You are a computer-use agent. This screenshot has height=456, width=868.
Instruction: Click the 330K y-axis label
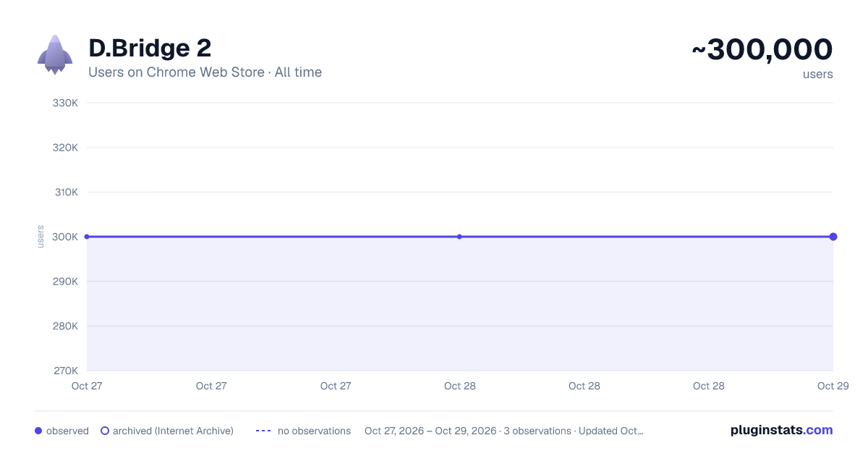[x=65, y=103]
